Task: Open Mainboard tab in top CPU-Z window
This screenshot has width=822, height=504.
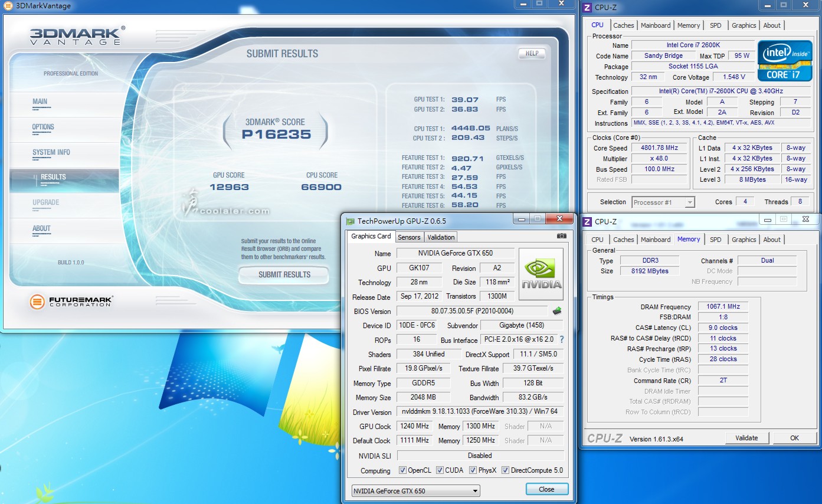Action: (656, 25)
